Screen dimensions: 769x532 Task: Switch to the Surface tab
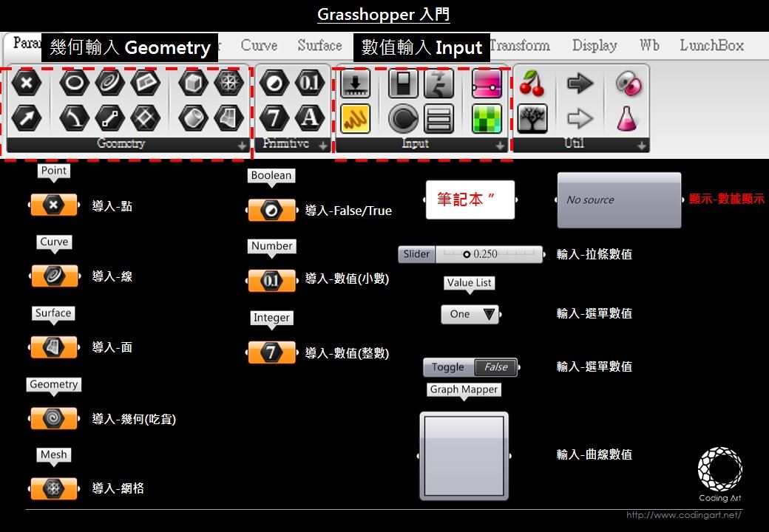pos(319,46)
